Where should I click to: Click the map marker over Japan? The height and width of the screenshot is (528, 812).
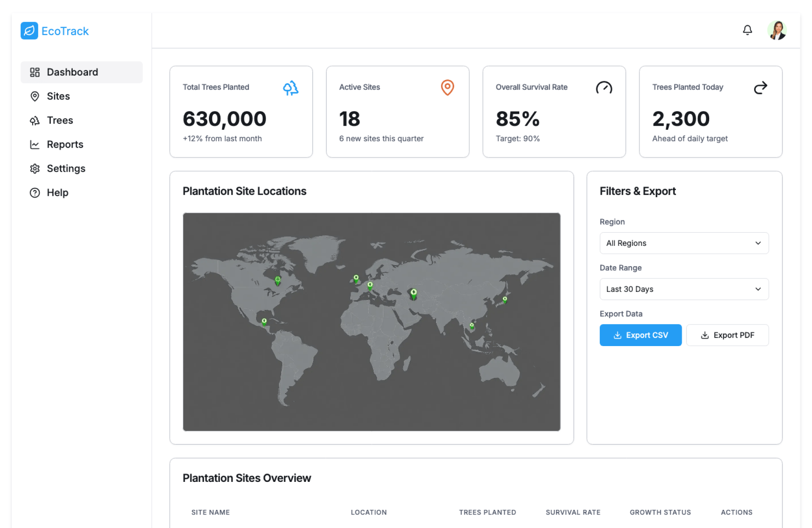click(505, 300)
